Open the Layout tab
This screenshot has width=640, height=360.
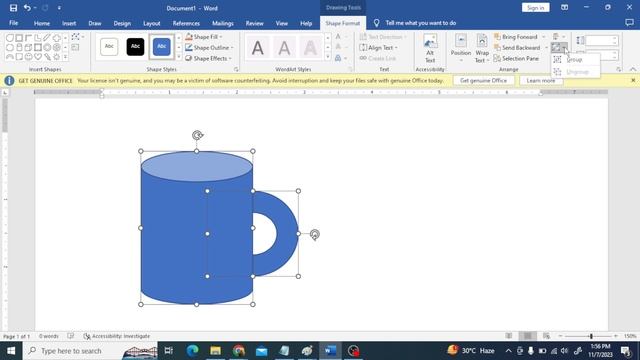tap(151, 23)
